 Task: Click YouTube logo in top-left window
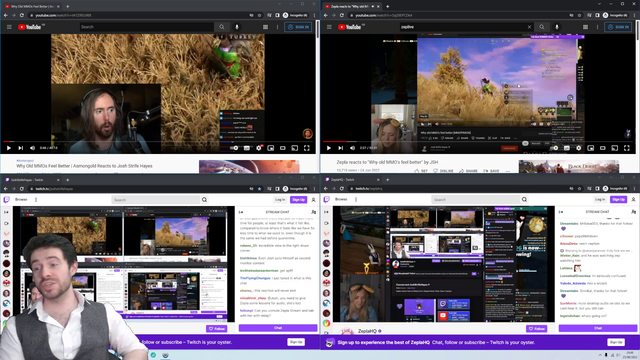coord(30,27)
